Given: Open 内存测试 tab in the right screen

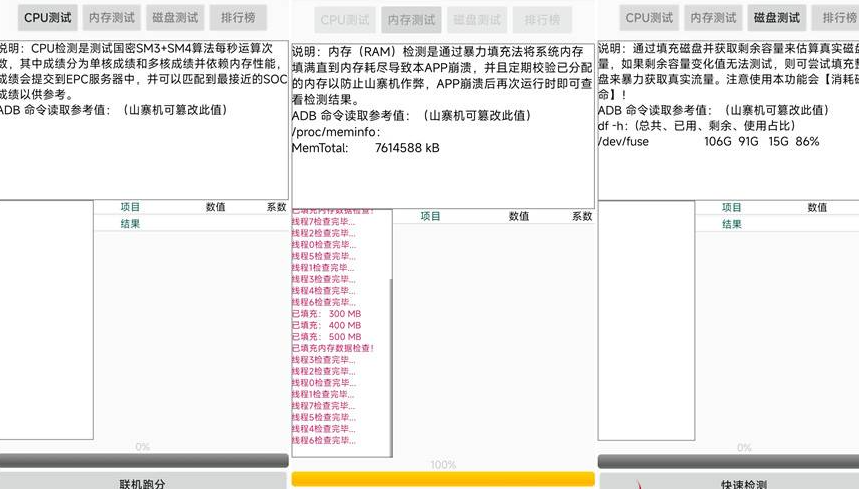Looking at the screenshot, I should (x=713, y=18).
